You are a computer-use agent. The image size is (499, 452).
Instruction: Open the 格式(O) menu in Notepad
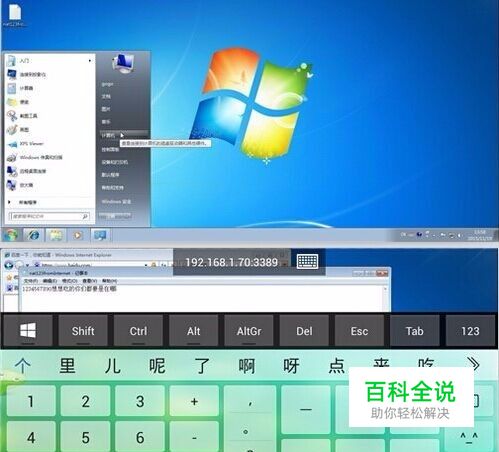70,281
